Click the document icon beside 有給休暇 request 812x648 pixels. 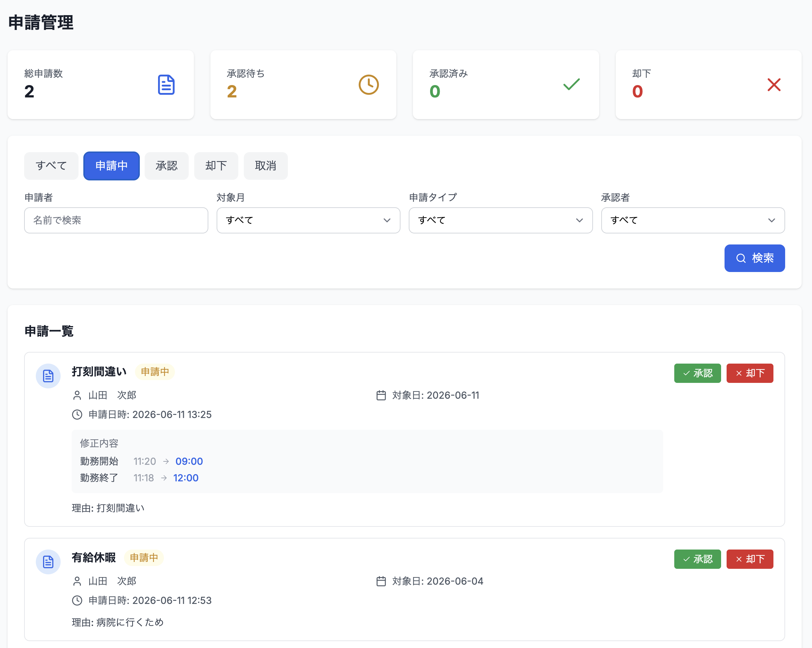click(x=48, y=562)
